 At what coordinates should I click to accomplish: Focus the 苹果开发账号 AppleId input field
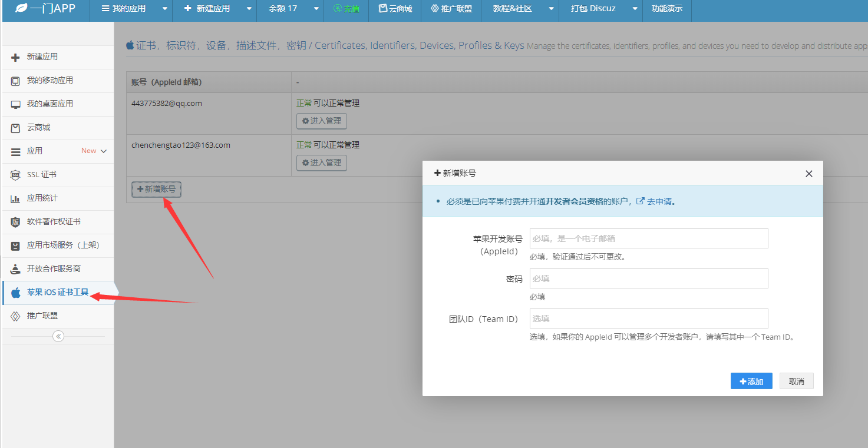click(x=649, y=238)
